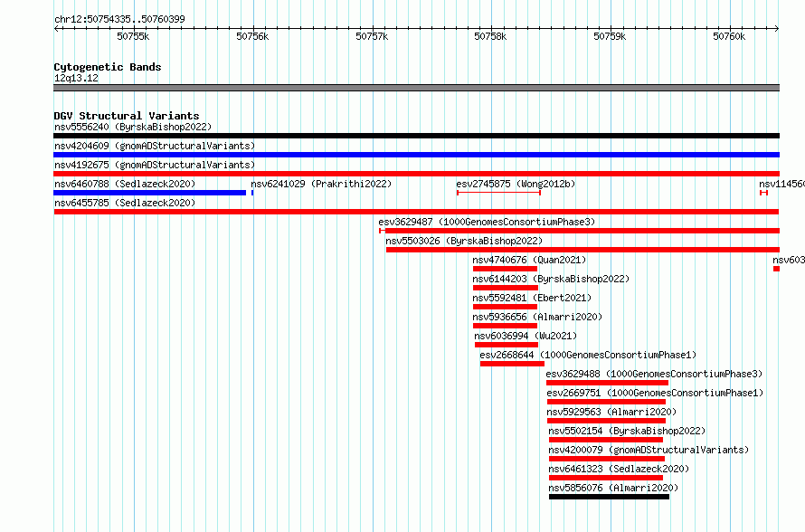Click the 50758k ruler tick label
Viewport: 805px width, 532px height.
coord(491,36)
